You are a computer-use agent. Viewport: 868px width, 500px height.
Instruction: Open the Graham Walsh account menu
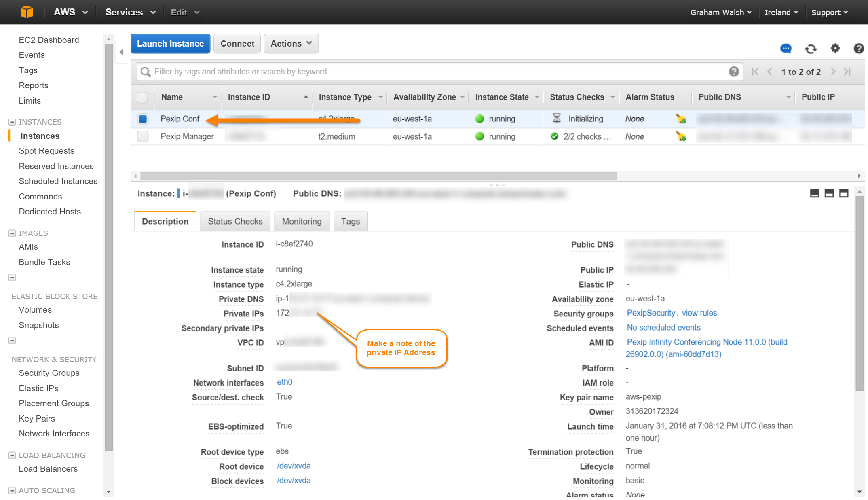[720, 12]
